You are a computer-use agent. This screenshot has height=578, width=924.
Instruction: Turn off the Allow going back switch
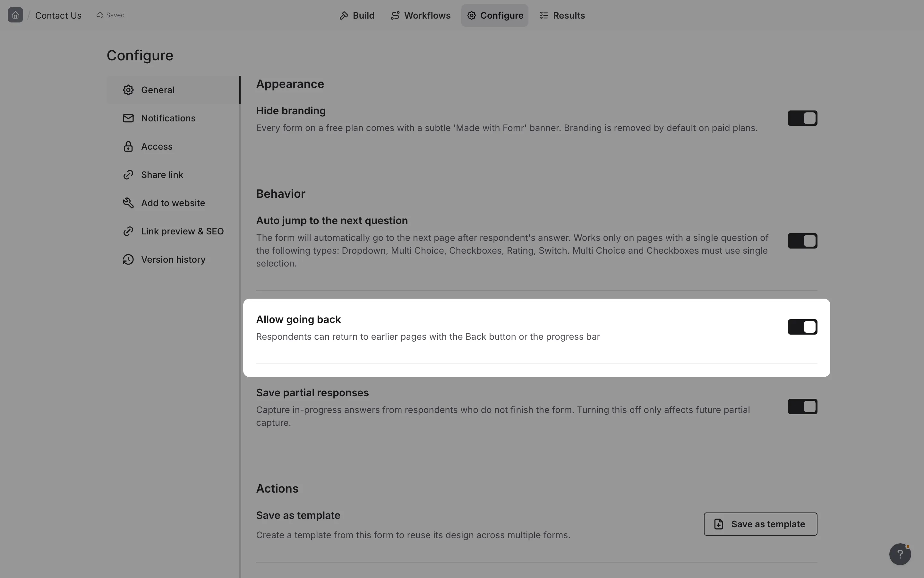tap(802, 327)
